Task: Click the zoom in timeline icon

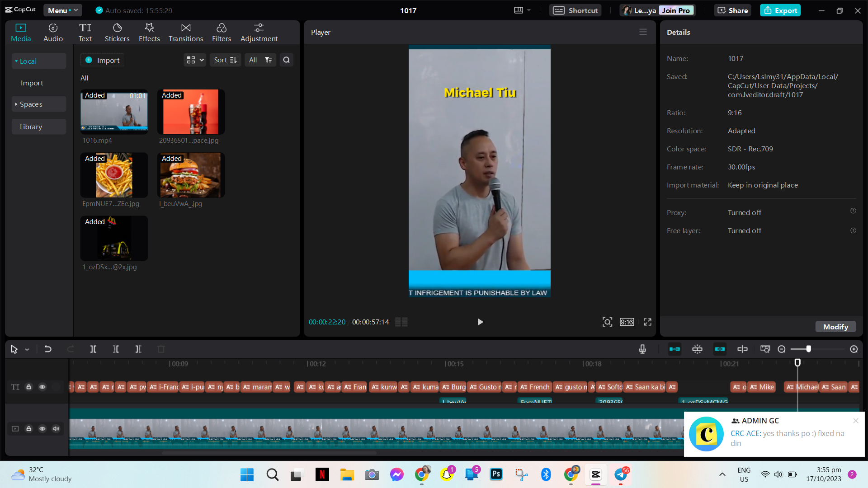Action: pos(854,349)
